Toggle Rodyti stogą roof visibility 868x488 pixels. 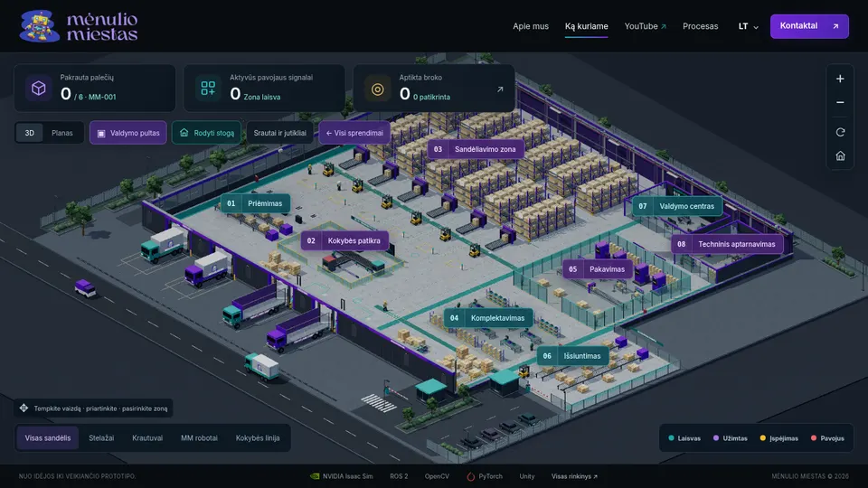[206, 133]
